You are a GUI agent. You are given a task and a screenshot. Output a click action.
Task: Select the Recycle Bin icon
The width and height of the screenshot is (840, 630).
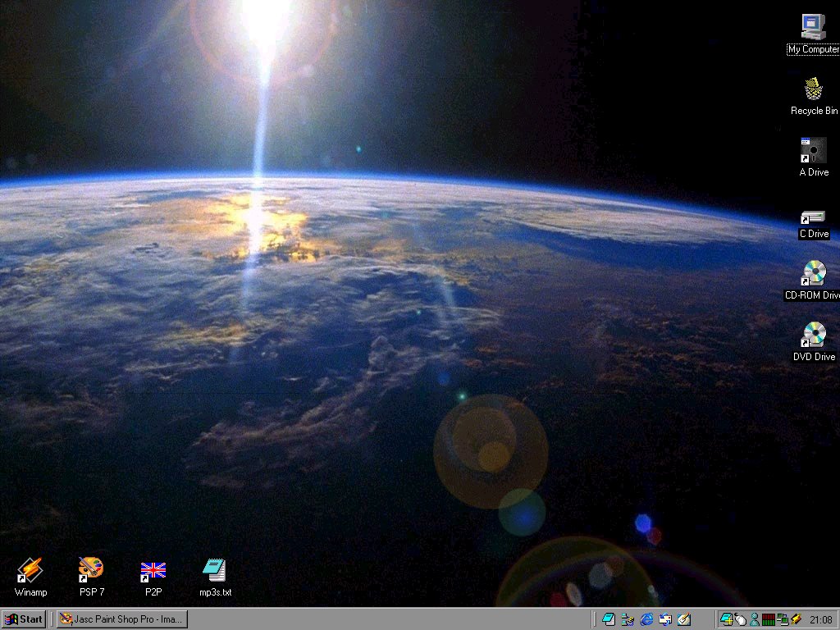click(x=813, y=89)
